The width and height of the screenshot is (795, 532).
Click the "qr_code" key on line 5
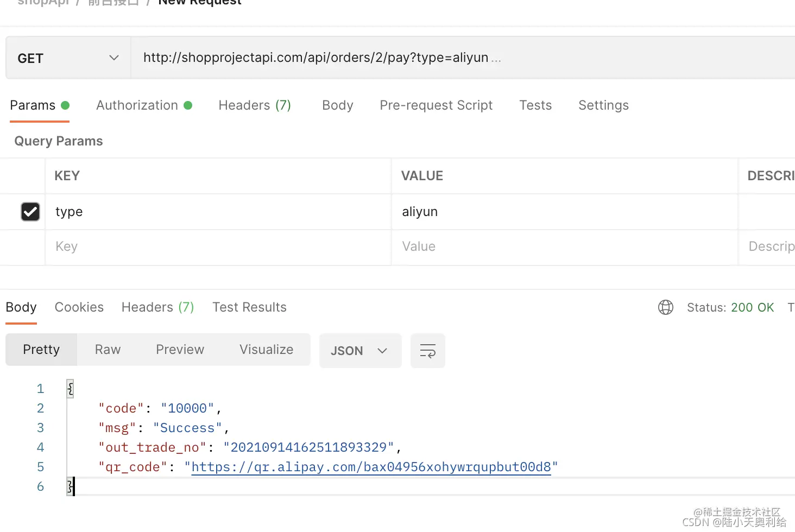[132, 467]
